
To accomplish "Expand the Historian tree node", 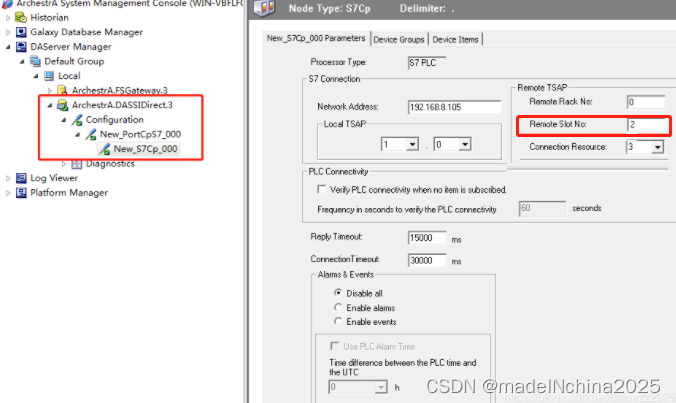I will point(8,18).
